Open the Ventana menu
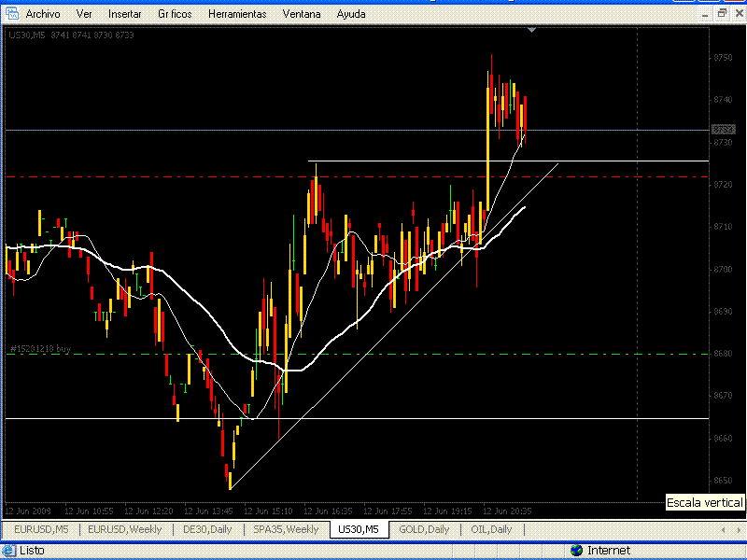Screen dimensions: 747x560 point(302,14)
